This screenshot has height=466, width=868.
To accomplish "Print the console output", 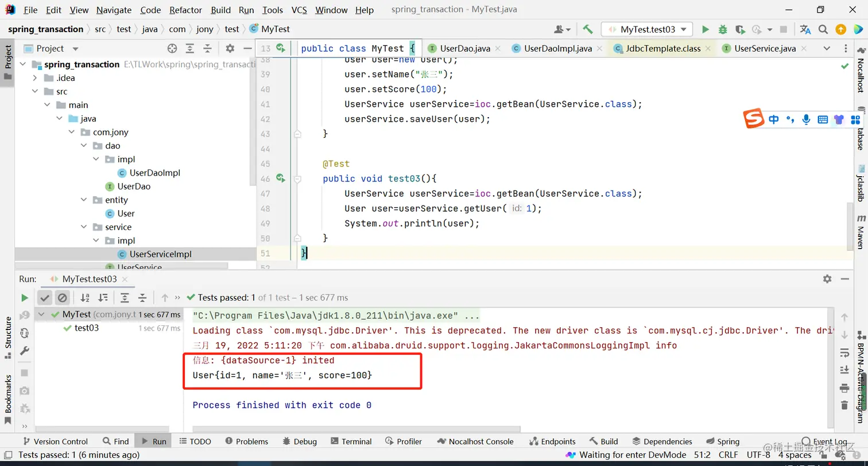I will (x=844, y=388).
